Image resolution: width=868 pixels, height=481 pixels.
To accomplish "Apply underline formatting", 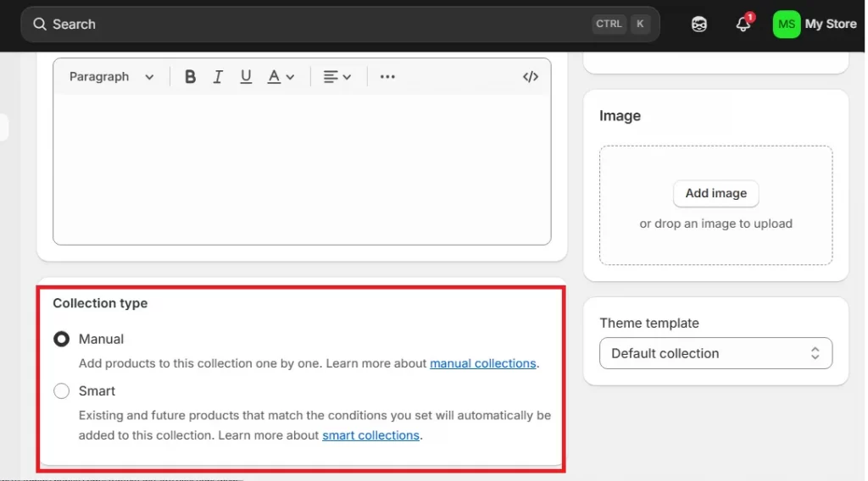I will tap(246, 77).
